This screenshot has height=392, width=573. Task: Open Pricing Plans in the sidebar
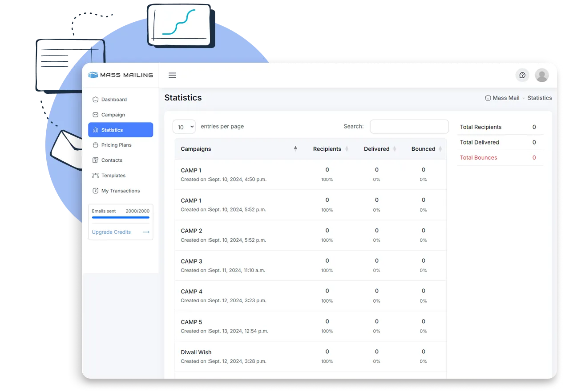click(117, 145)
